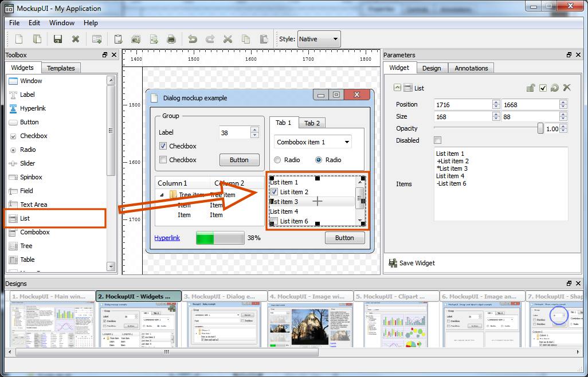588x377 pixels.
Task: Click the refresh arrow icon in Parameters
Action: coord(555,88)
